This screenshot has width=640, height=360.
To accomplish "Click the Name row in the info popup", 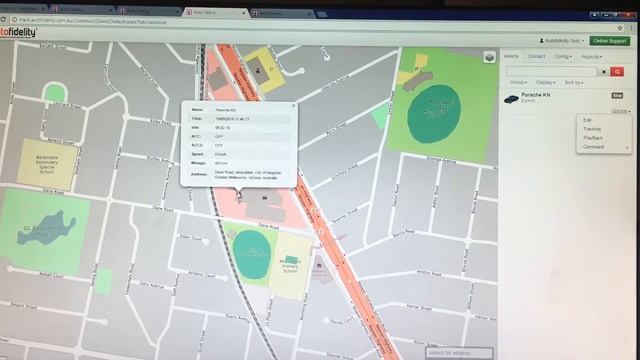I will pos(240,110).
